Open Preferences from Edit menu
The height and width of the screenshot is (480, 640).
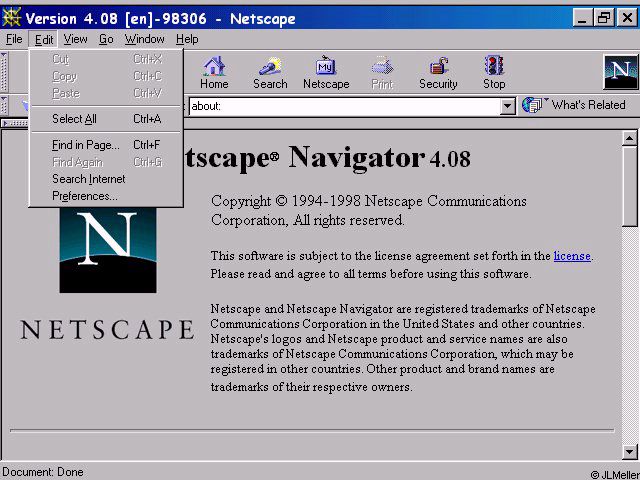point(106,196)
